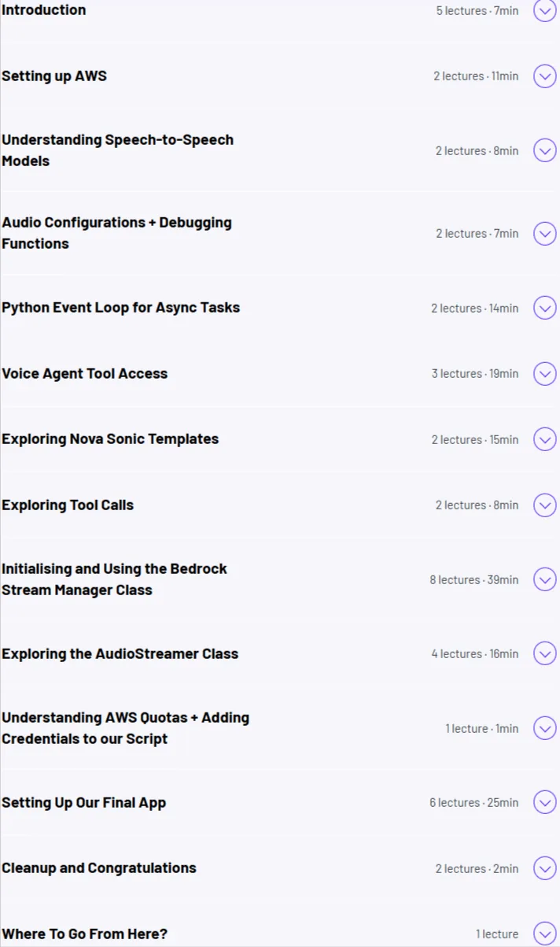Expand Setting up AWS section chevron
Screen dimensions: 560x947
coord(545,76)
